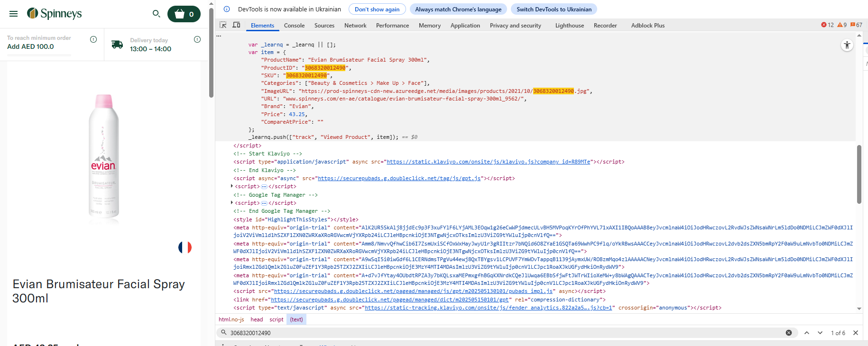Open the klaviyo.js script link
868x346 pixels.
pos(489,162)
